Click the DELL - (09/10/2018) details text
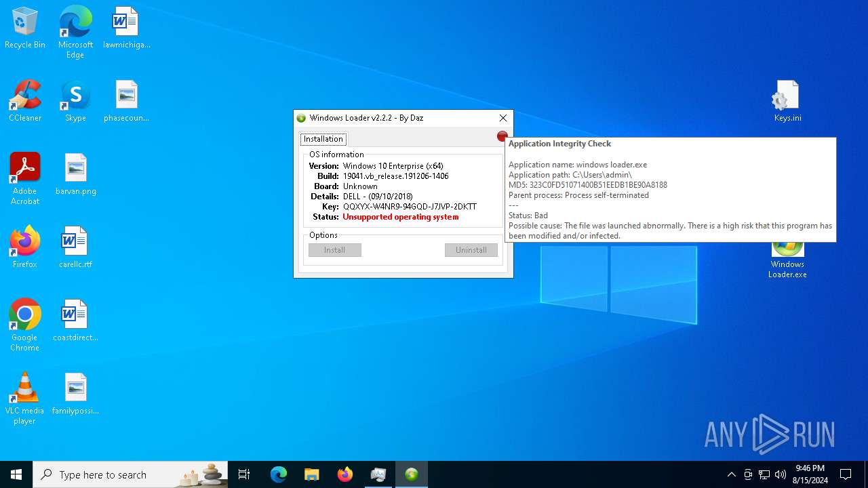This screenshot has height=488, width=868. 378,197
